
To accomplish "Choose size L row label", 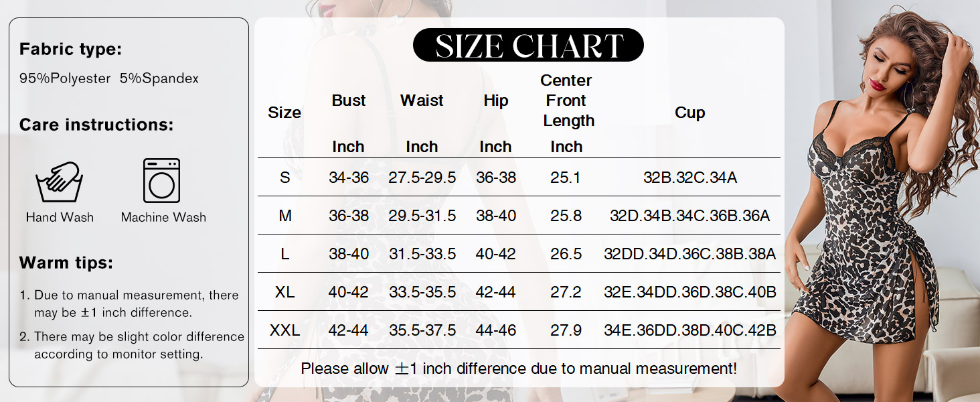I will (285, 254).
